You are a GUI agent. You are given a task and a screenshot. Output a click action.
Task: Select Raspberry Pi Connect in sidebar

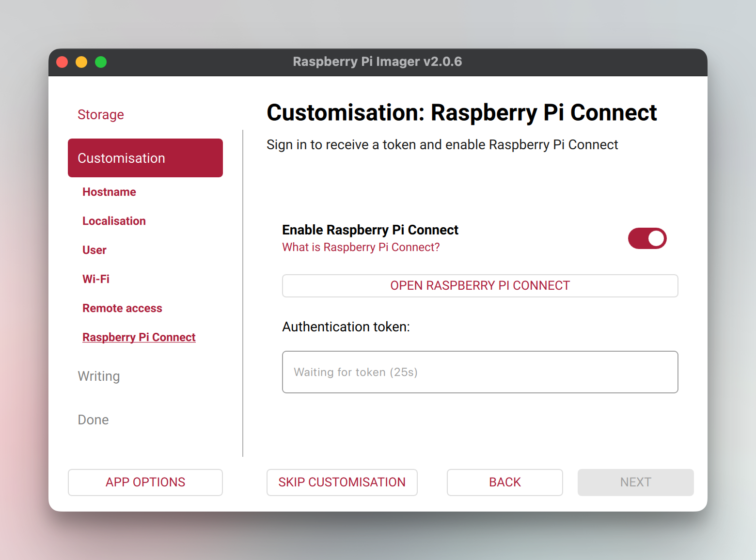[x=139, y=337]
